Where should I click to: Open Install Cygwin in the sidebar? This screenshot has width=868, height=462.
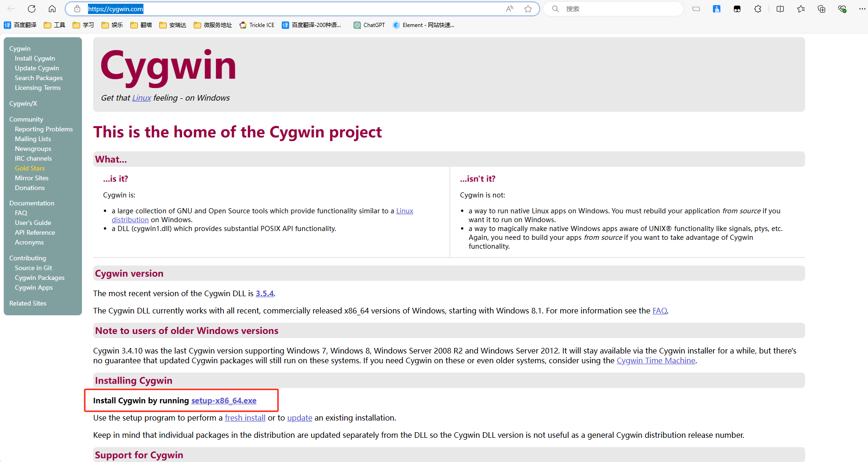[x=35, y=58]
